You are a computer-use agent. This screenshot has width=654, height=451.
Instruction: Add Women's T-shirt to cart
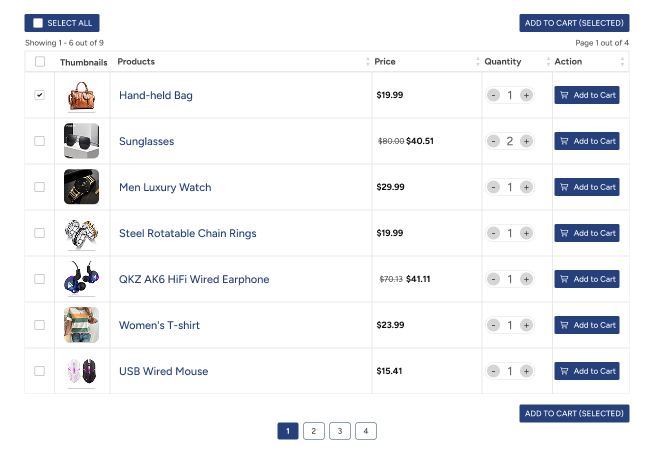point(587,325)
